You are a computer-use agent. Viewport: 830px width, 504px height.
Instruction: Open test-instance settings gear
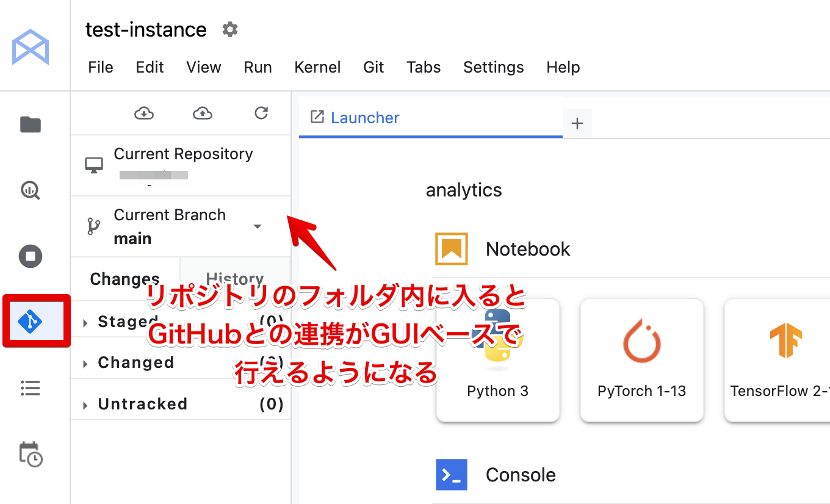pos(229,29)
